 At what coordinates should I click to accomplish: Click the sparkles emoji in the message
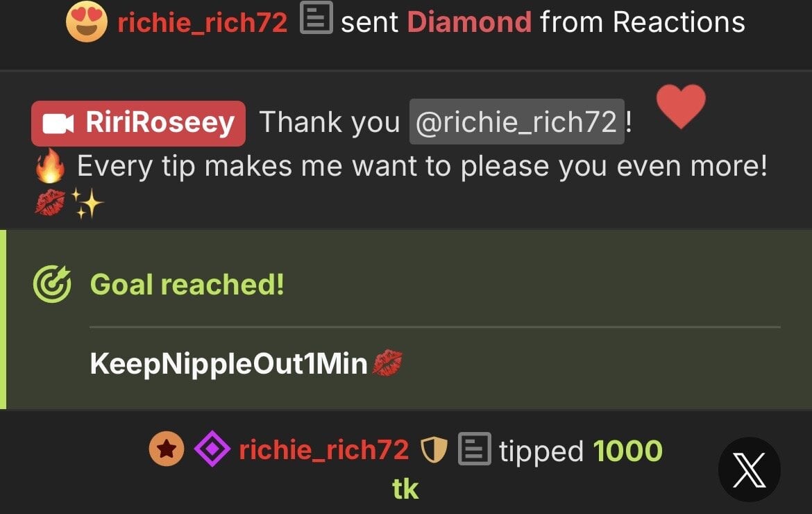click(87, 203)
